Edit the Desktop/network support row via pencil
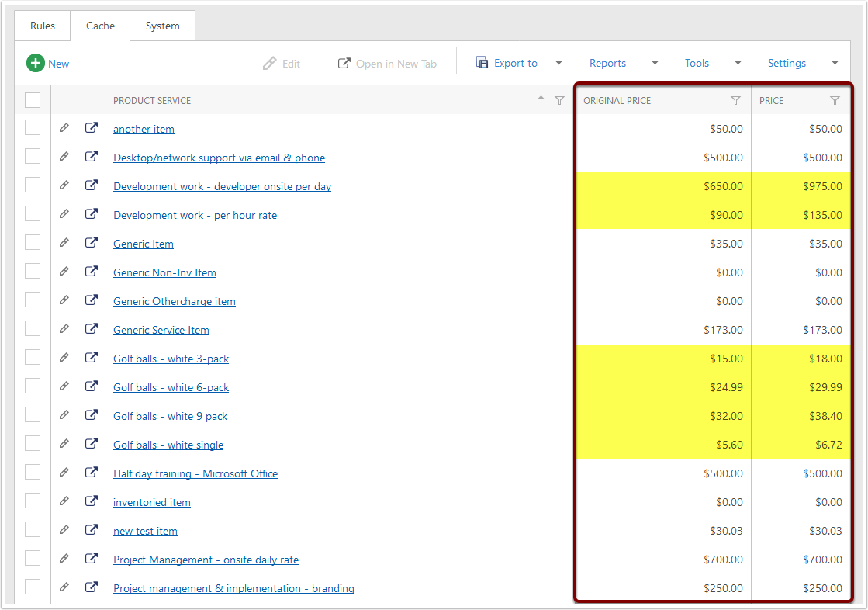This screenshot has height=610, width=868. point(64,157)
